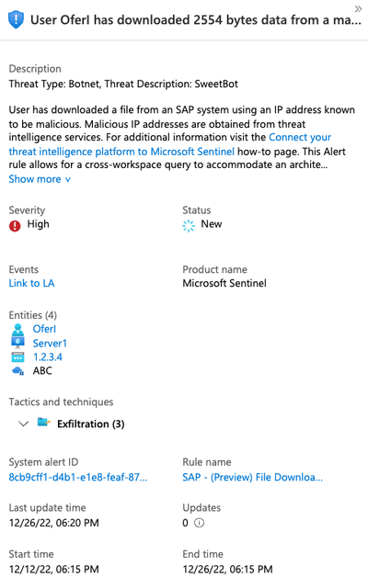Open the 1.2.3.4 IP entity link
The width and height of the screenshot is (368, 588).
coord(48,357)
